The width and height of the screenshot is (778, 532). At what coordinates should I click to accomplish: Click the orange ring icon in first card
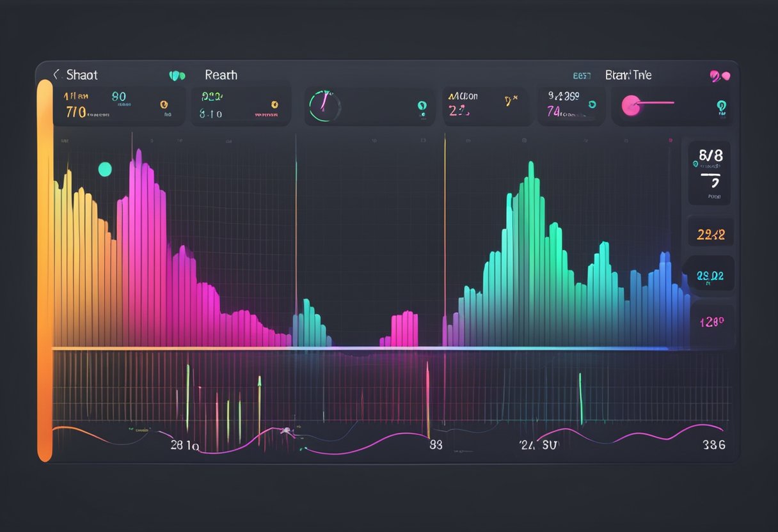[164, 104]
